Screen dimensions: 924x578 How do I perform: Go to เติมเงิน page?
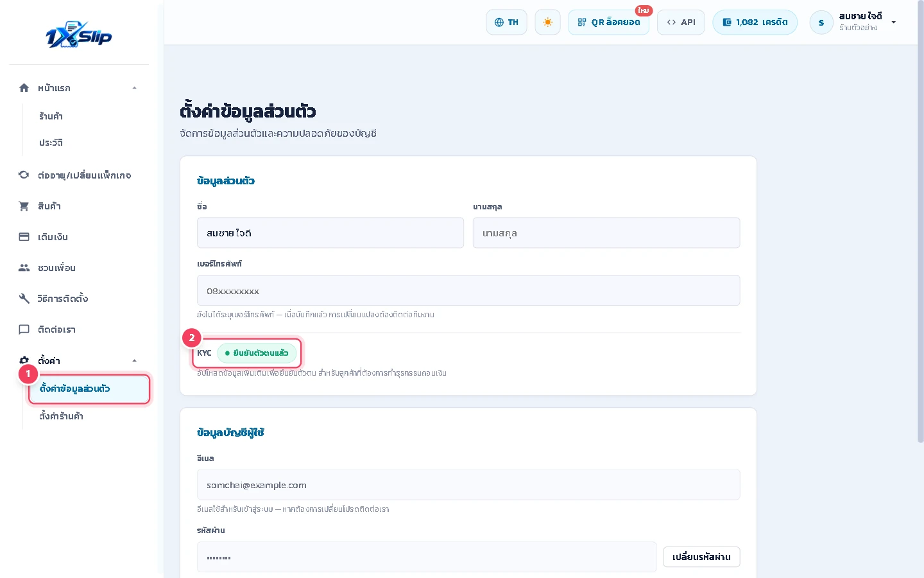(53, 237)
